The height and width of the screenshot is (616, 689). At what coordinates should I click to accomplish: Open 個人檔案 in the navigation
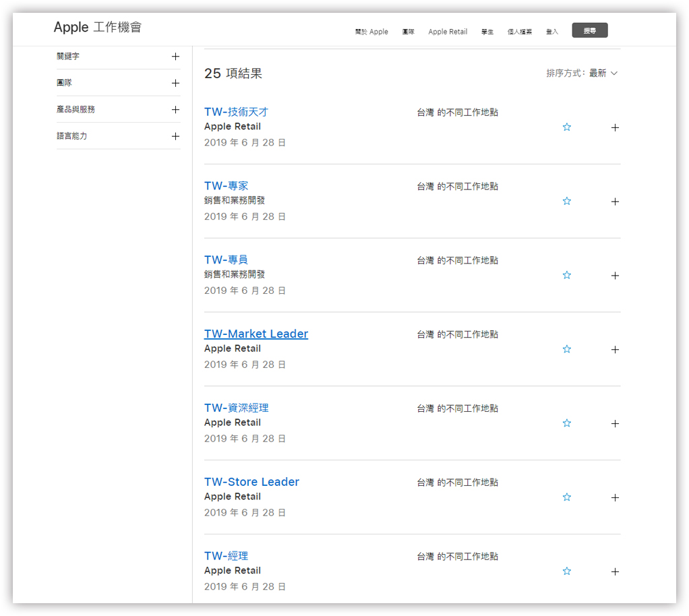click(x=519, y=32)
